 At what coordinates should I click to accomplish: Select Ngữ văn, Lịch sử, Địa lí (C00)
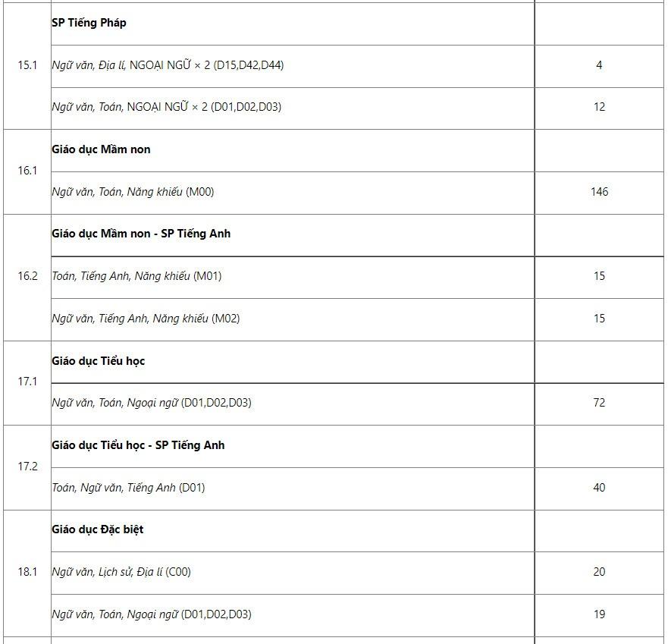[121, 572]
